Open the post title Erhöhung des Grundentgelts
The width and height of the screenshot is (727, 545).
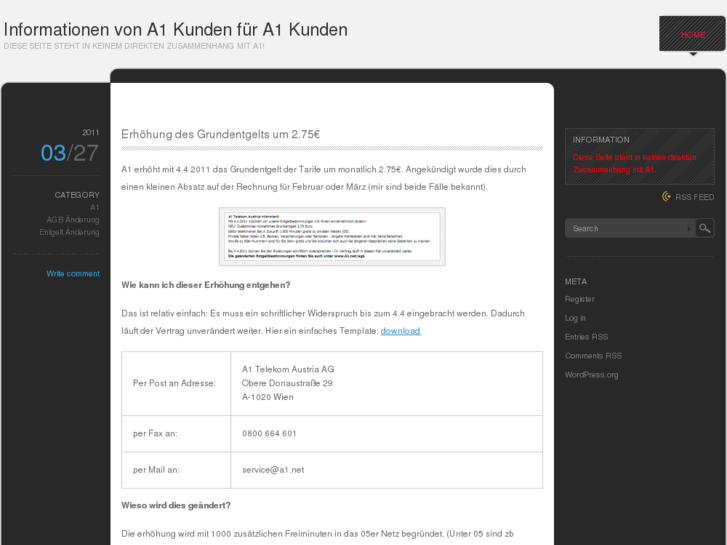[x=221, y=134]
